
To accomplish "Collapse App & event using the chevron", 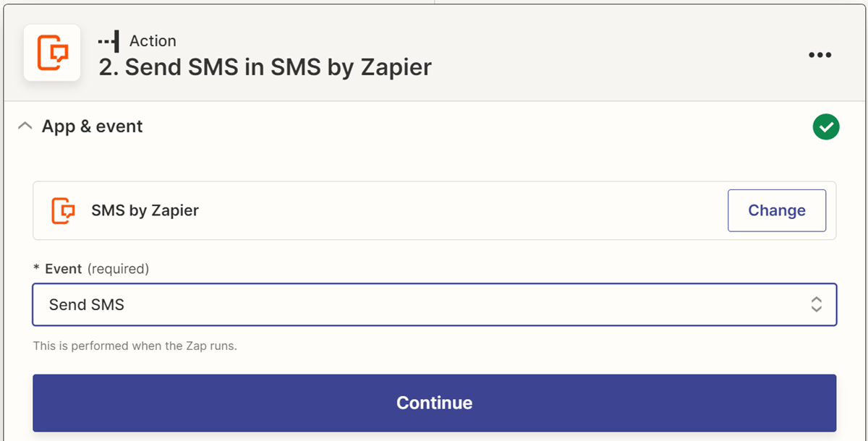I will point(25,127).
